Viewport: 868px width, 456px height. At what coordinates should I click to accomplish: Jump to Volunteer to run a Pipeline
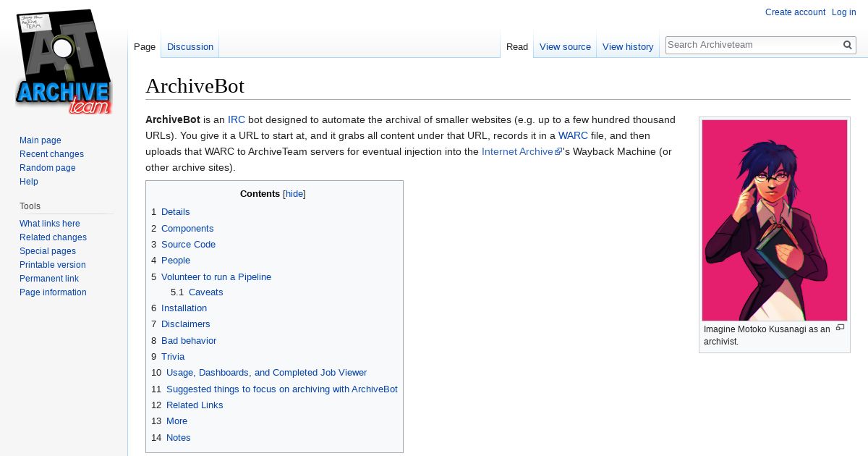pos(216,277)
